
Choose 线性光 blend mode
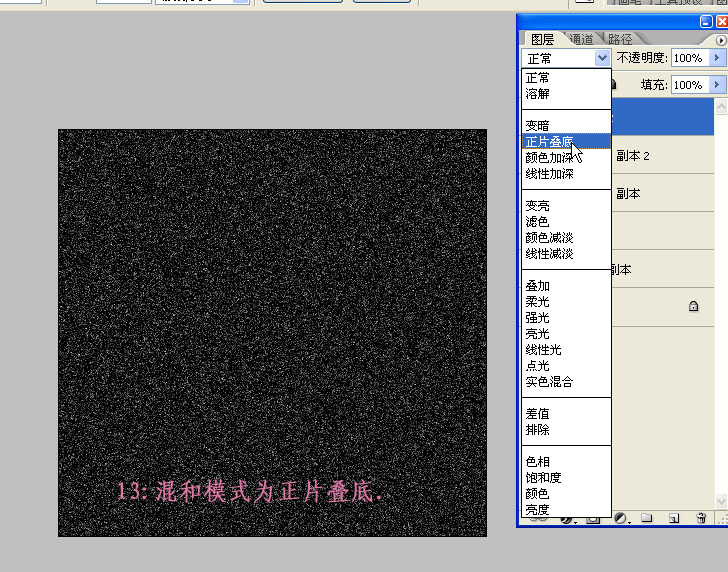click(x=566, y=350)
